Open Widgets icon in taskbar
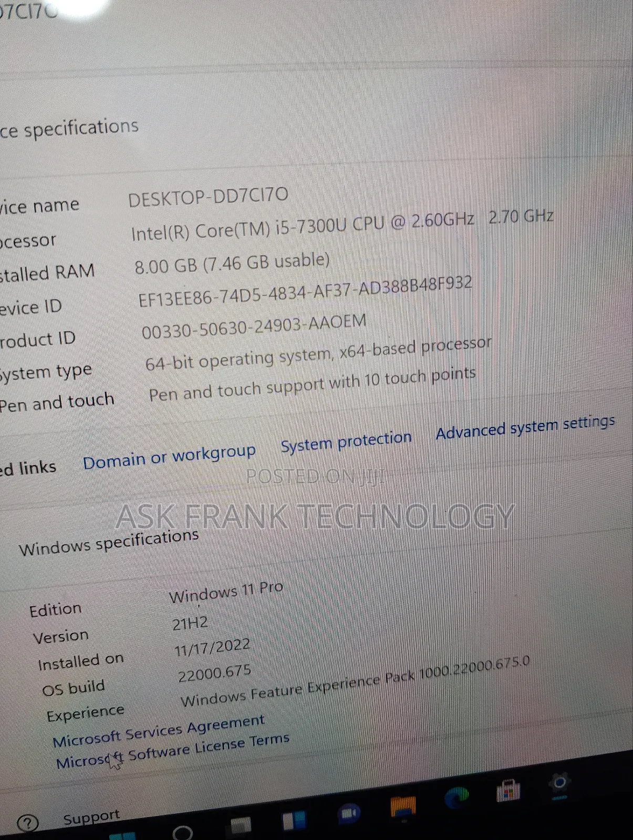Image resolution: width=633 pixels, height=840 pixels. pos(294,821)
